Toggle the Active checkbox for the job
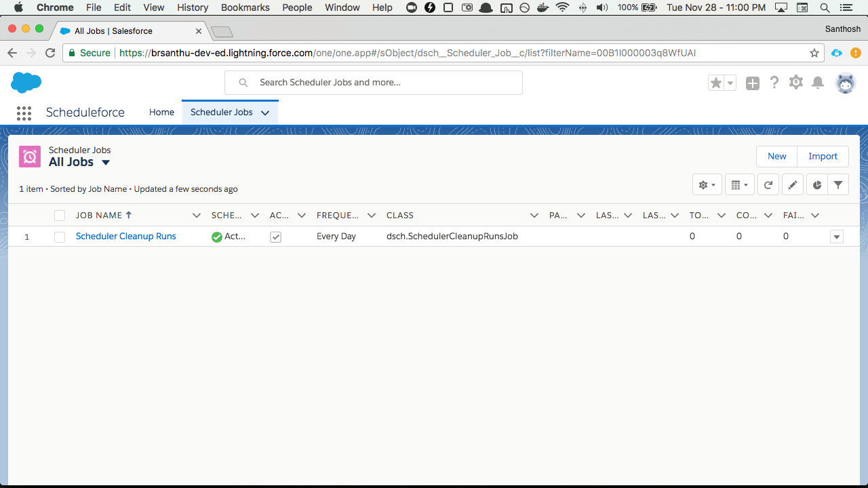The image size is (868, 488). pos(275,237)
